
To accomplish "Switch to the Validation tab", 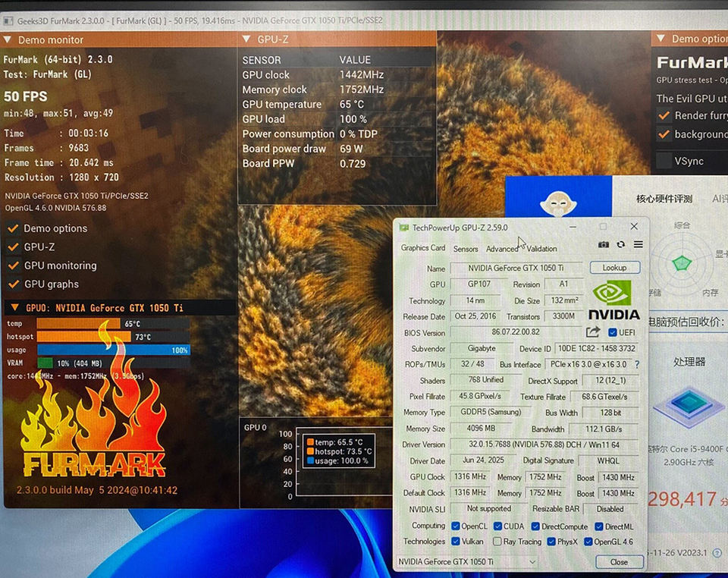I will [x=541, y=249].
